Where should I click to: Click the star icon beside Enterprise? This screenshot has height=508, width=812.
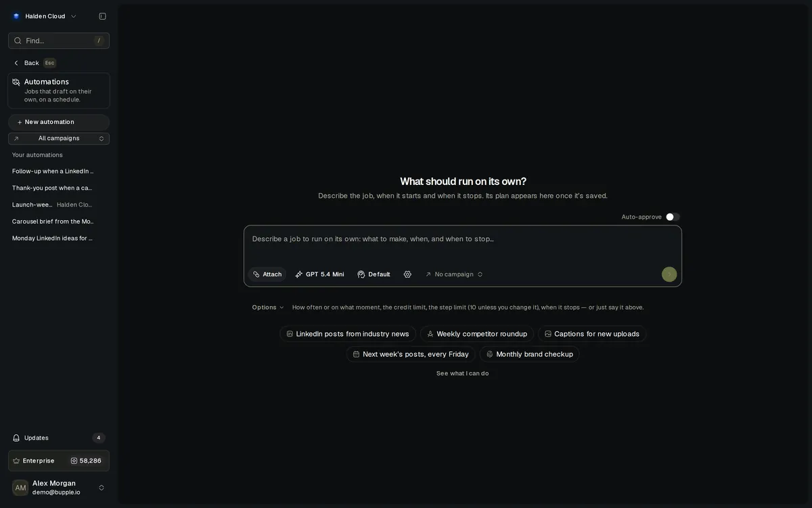[16, 461]
